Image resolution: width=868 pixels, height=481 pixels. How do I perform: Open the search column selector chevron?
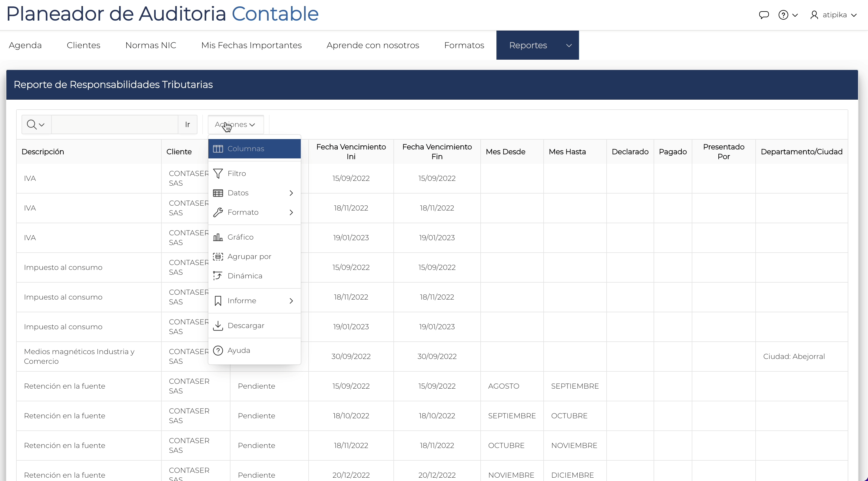click(x=42, y=125)
